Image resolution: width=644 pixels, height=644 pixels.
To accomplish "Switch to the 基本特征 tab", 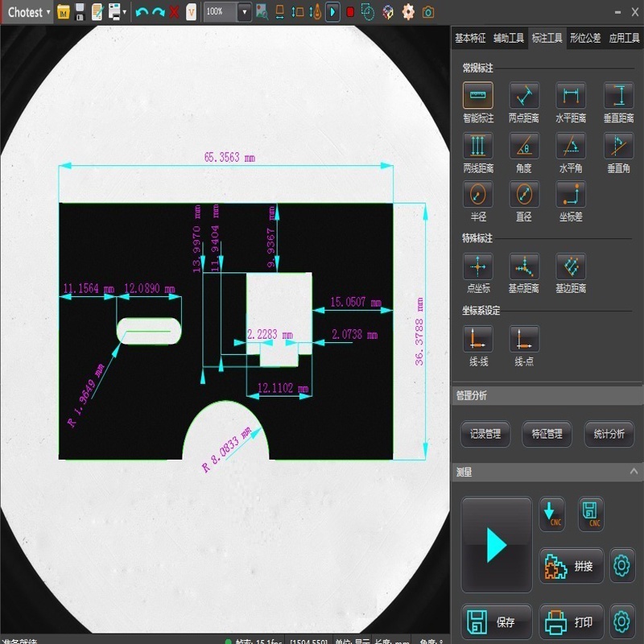I will click(470, 38).
